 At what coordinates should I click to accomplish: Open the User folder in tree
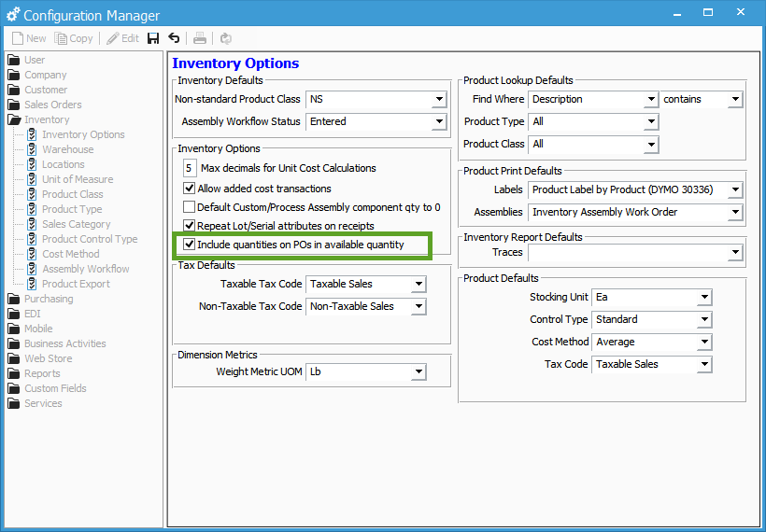pyautogui.click(x=27, y=60)
